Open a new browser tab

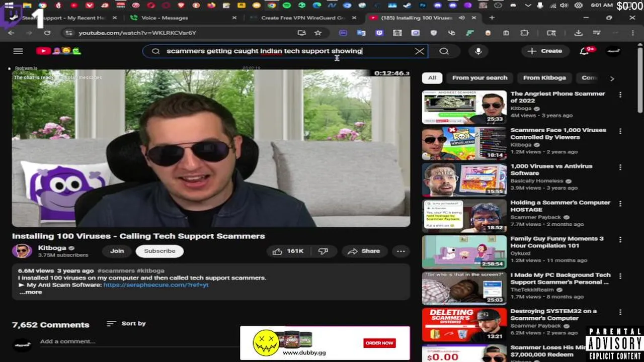[x=492, y=18]
